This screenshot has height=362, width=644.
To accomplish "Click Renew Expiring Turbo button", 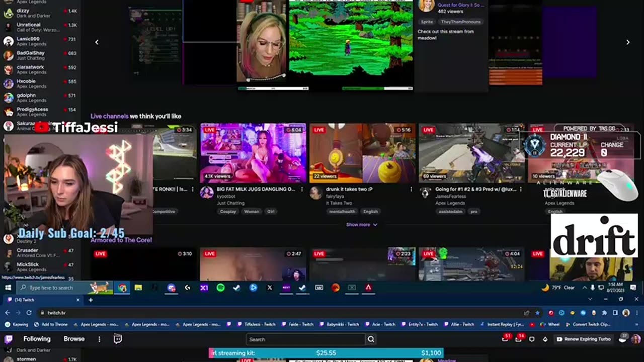I will pos(584,339).
